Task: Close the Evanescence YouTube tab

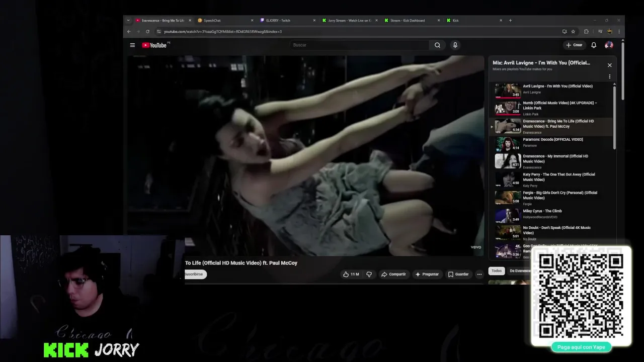Action: coord(190,21)
